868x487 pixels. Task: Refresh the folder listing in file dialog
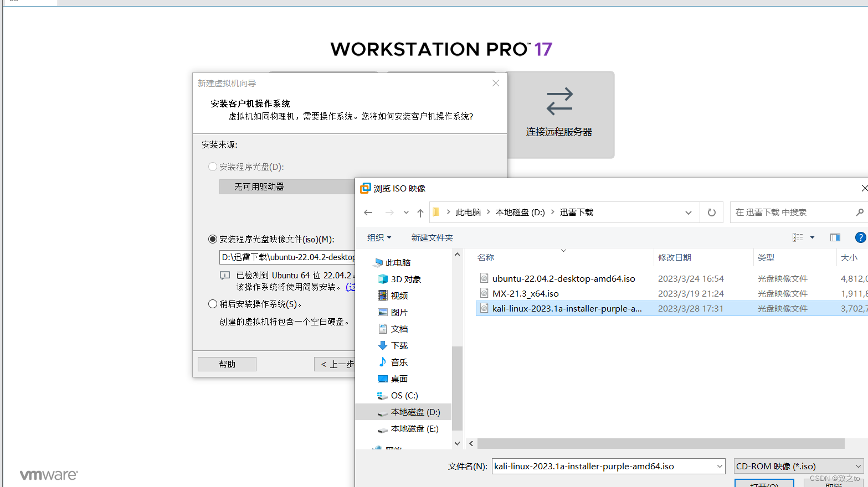(712, 213)
